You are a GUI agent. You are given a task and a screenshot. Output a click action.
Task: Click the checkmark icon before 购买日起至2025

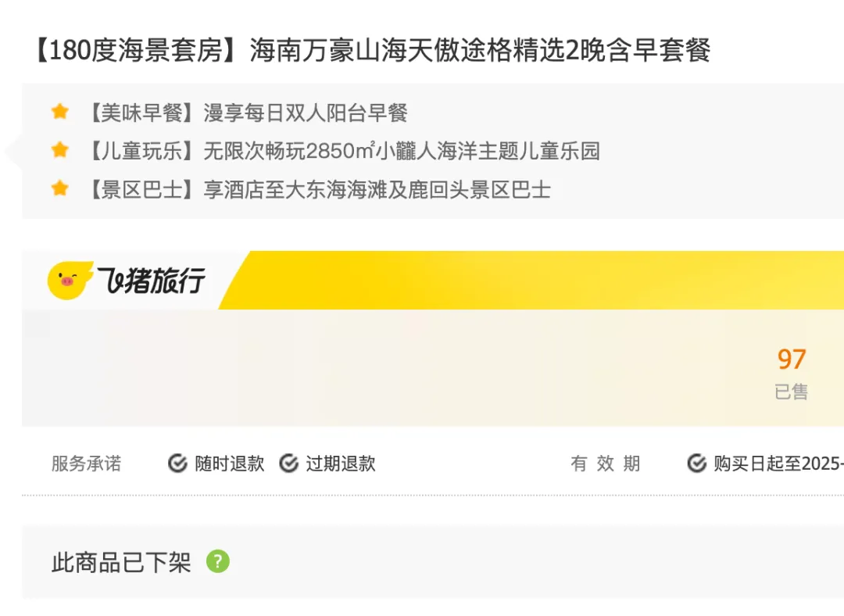[696, 464]
